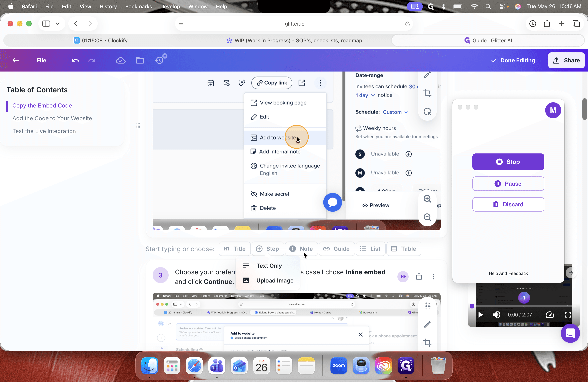This screenshot has height=382, width=588.
Task: Click pencil edit icon above crop tool
Action: (x=427, y=75)
